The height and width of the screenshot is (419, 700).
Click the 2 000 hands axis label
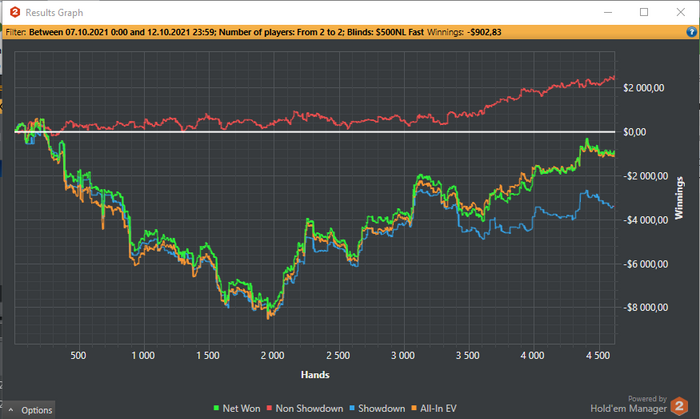point(272,356)
